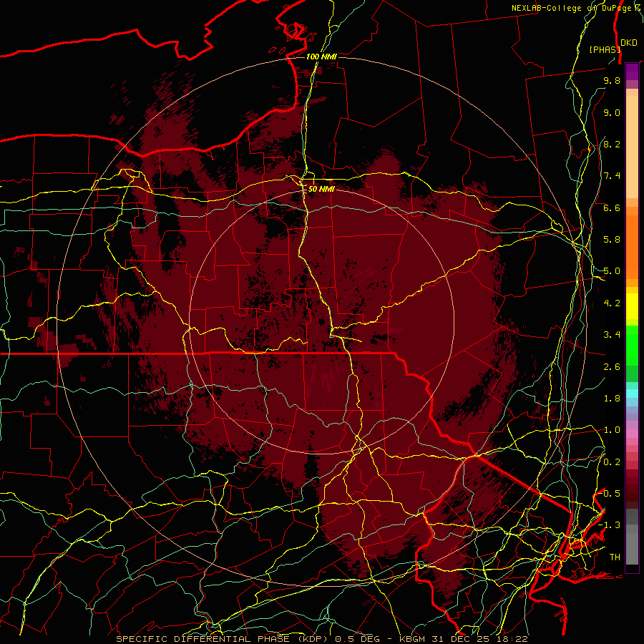Click the 31 DEC 25 18:22 timestamp
The image size is (644, 644).
pyautogui.click(x=481, y=639)
